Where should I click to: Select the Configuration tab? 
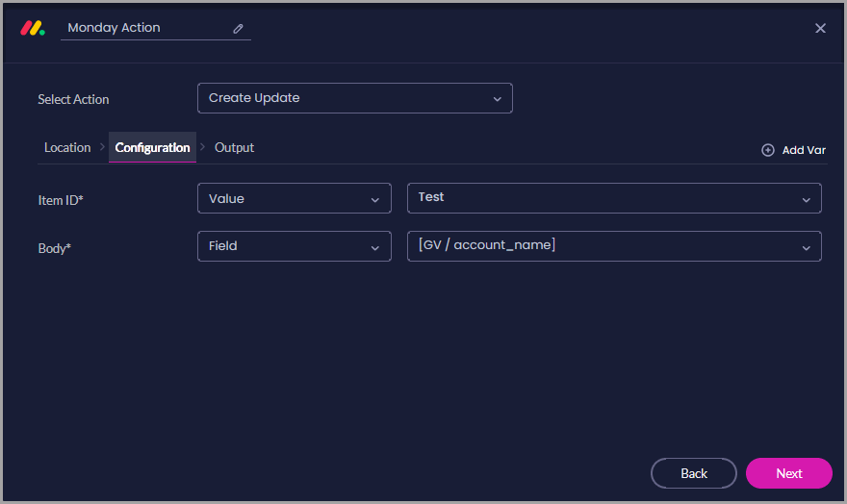click(x=152, y=147)
